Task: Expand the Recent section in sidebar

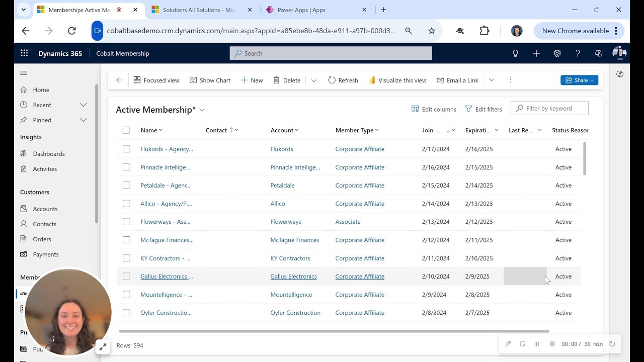Action: [x=84, y=105]
